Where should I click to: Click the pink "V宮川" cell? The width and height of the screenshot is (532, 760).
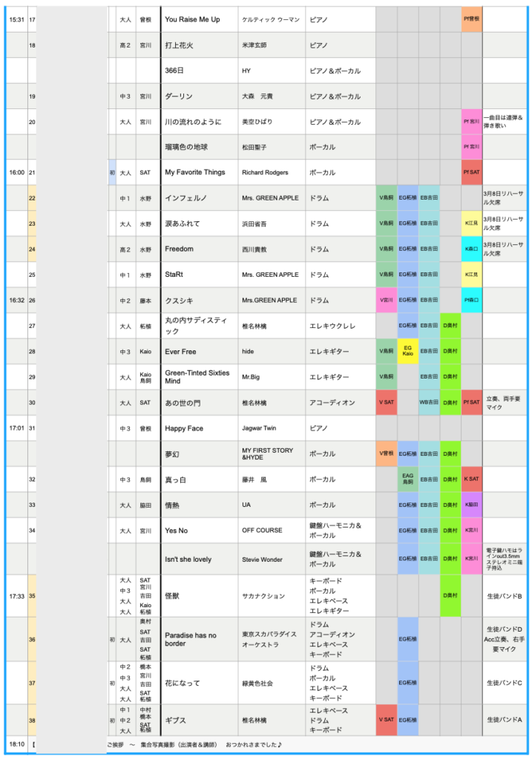386,300
